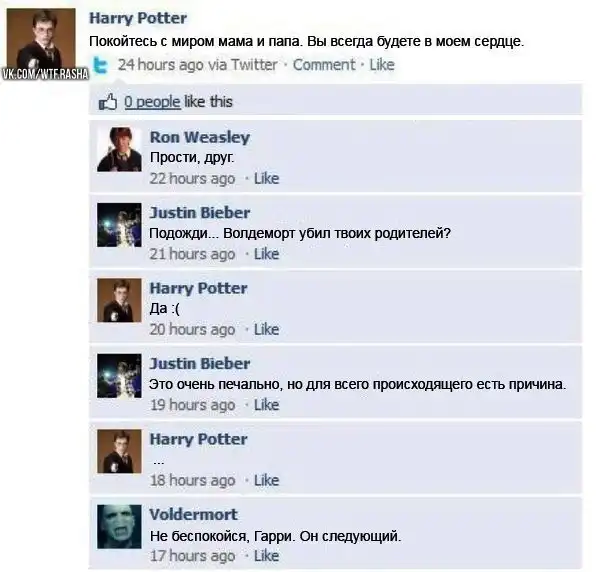Like Ron Weasley's comment

(x=267, y=178)
